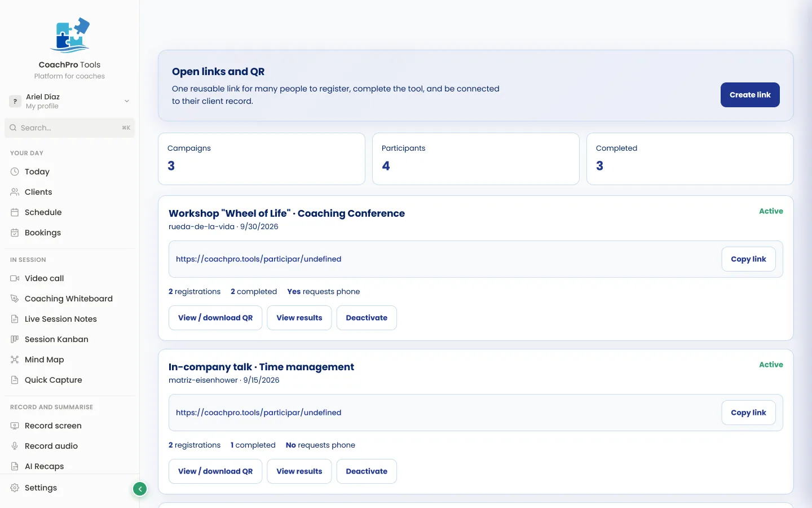
Task: Click the Bookings calendar-check icon
Action: pyautogui.click(x=15, y=233)
